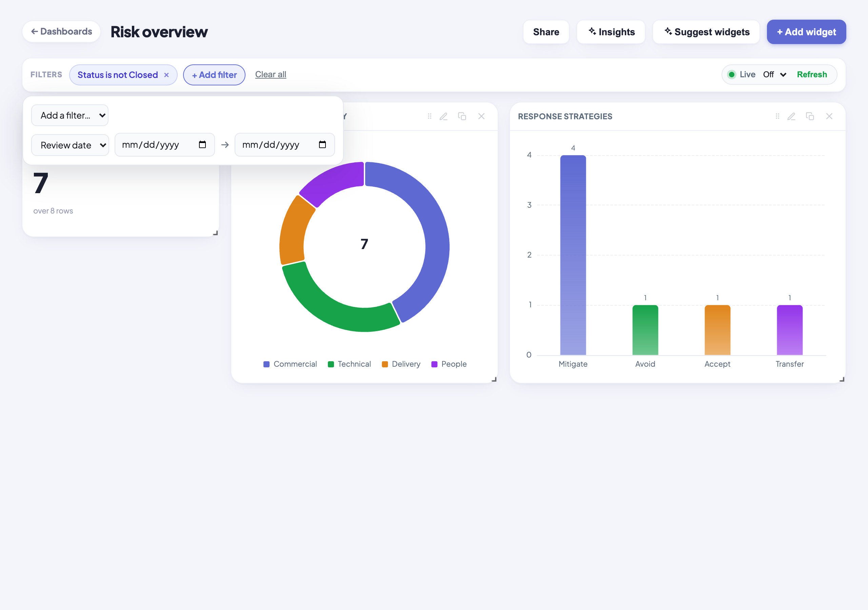Close the donut chart widget

pyautogui.click(x=481, y=116)
